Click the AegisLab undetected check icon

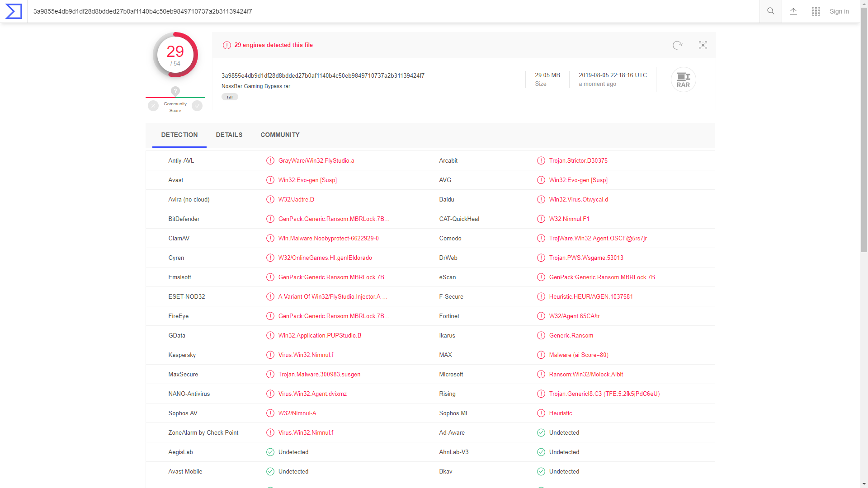click(270, 452)
